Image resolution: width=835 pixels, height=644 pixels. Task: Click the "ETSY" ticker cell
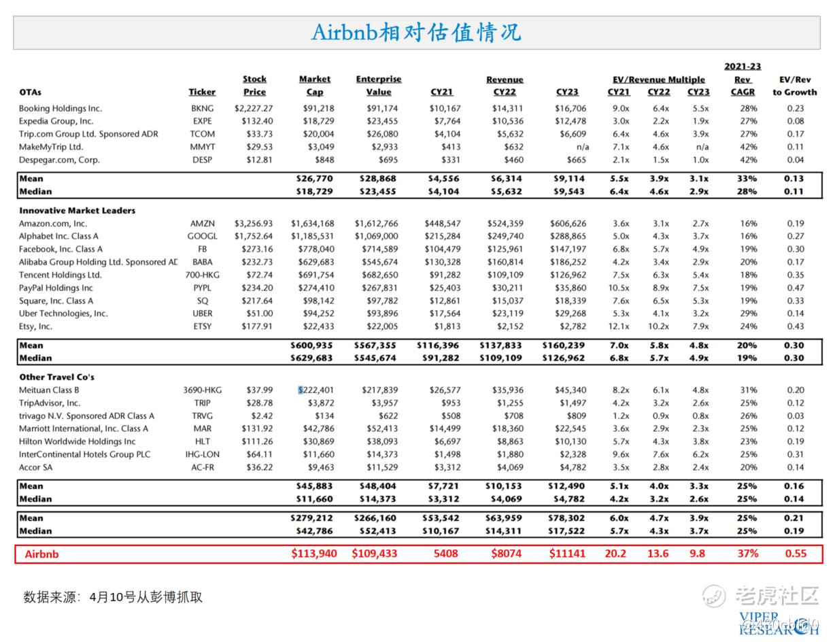(202, 326)
